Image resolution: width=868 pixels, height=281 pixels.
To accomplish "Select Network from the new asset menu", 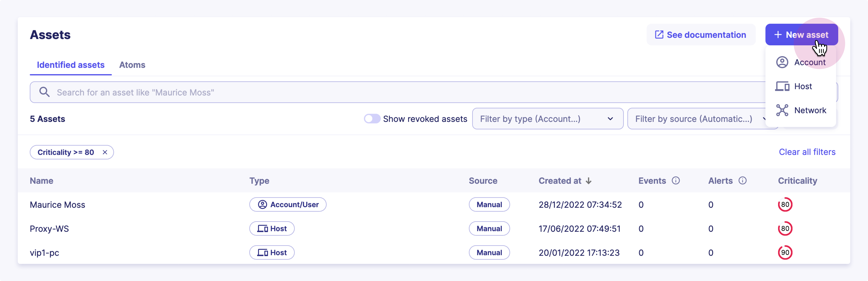I will coord(810,110).
